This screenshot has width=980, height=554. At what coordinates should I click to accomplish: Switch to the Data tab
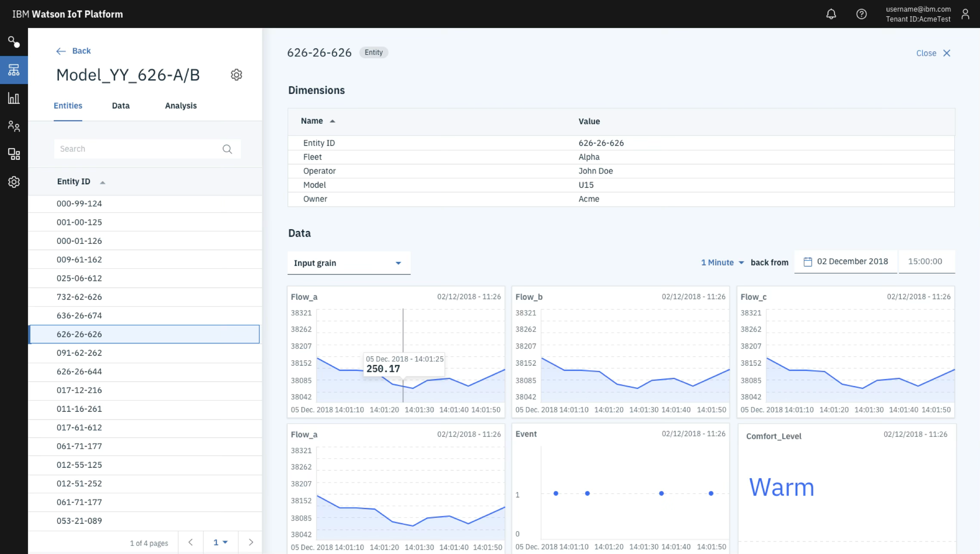[x=121, y=106]
